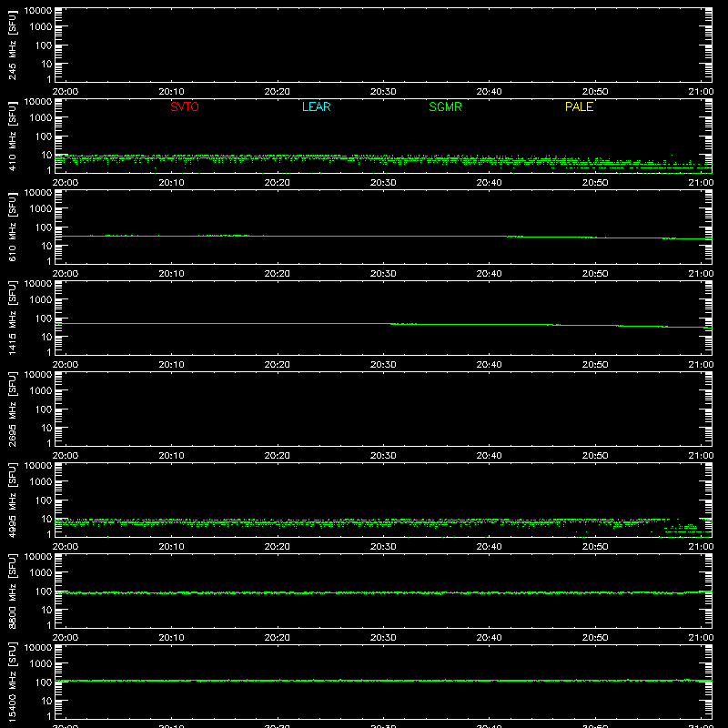Click the 20:10 tick label under the 410 MHz plot

click(x=171, y=183)
